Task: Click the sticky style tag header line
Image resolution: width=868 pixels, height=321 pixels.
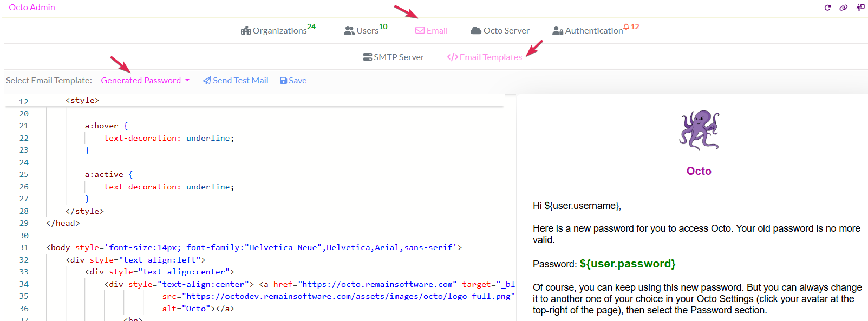Action: (x=82, y=101)
